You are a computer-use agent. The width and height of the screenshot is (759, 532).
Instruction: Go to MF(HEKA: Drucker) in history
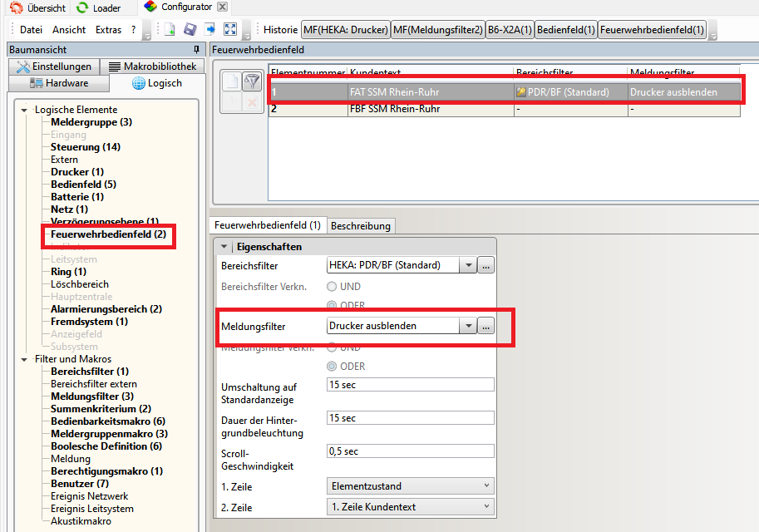pos(346,30)
